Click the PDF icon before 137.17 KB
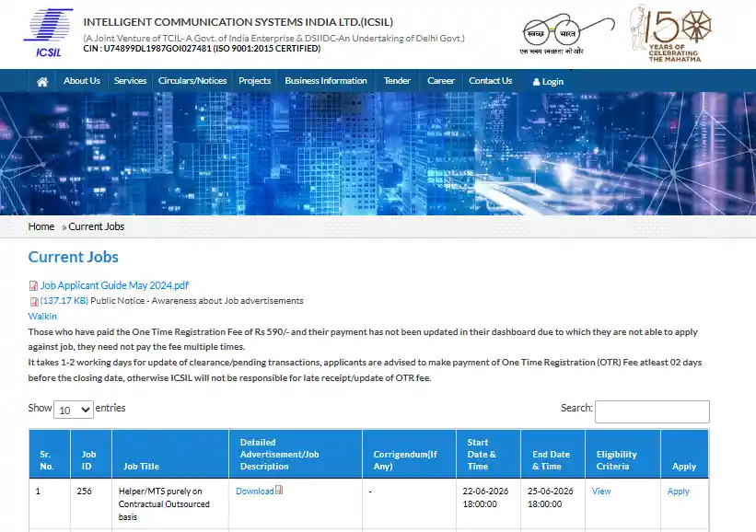The height and width of the screenshot is (532, 756). coord(34,302)
